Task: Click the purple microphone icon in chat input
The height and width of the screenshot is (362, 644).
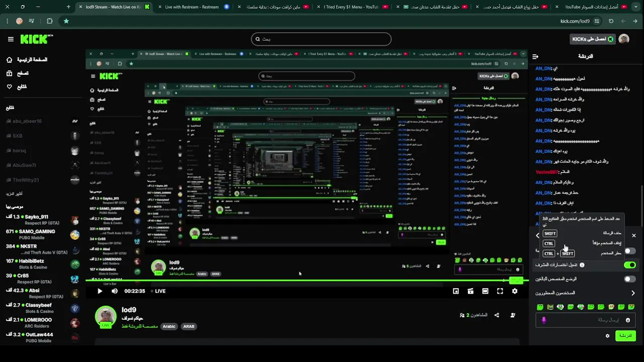Action: [543, 320]
